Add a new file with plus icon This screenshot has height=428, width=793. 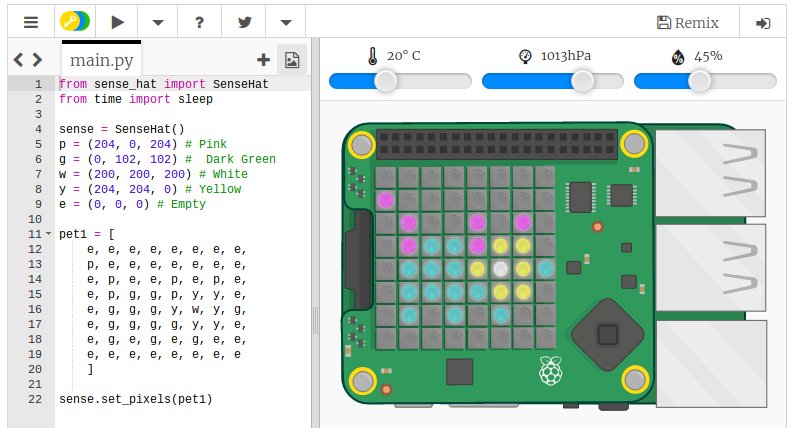[x=263, y=60]
